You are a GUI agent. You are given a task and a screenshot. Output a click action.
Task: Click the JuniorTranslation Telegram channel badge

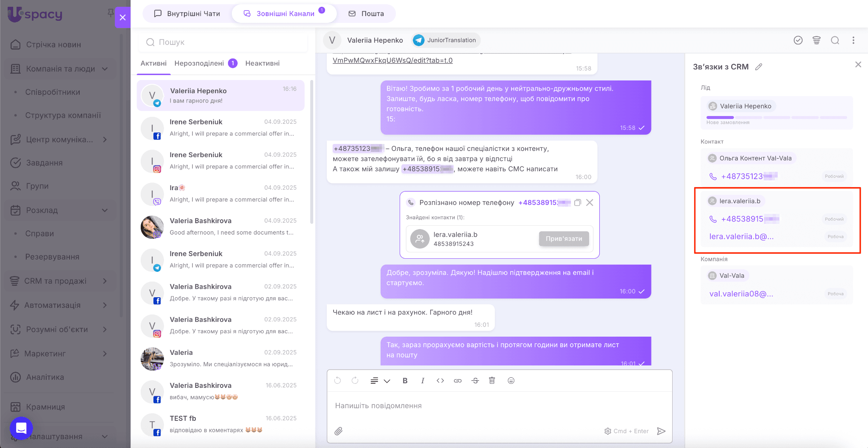pos(445,40)
